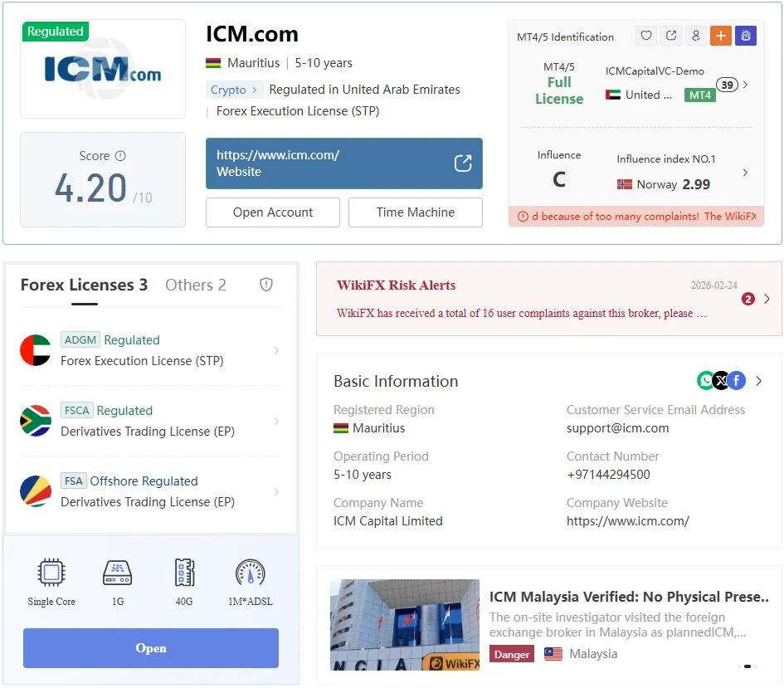Click the support@icm.com email address

(617, 428)
